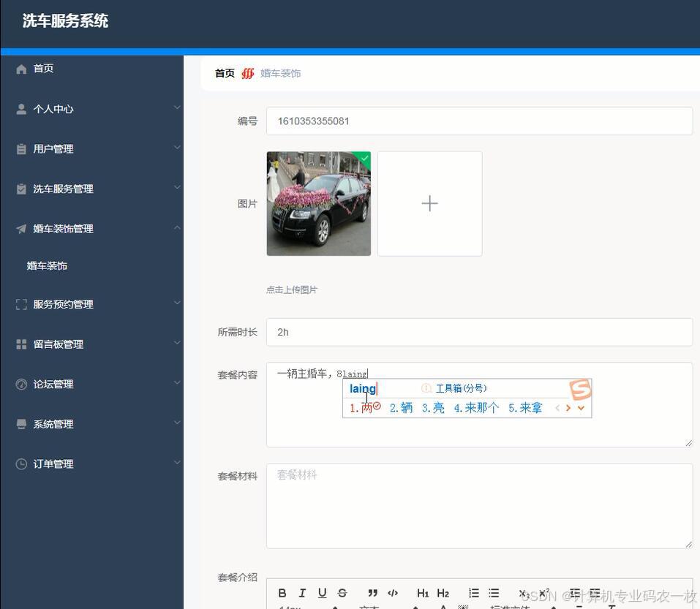
Task: Open the 婚车装饰 submenu item in sidebar
Action: [x=47, y=266]
